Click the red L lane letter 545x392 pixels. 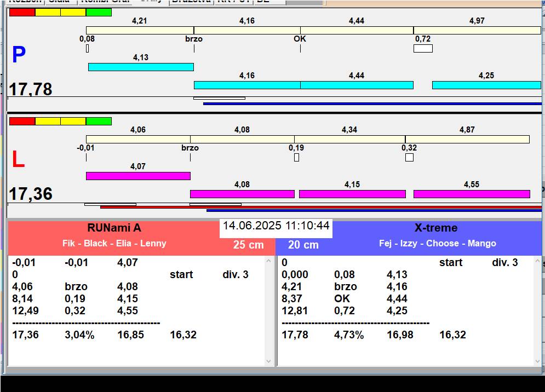point(18,159)
